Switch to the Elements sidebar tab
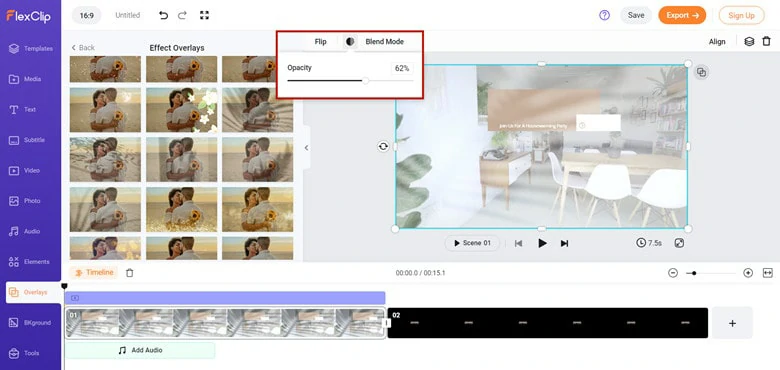Viewport: 780px width, 370px height. click(x=30, y=262)
